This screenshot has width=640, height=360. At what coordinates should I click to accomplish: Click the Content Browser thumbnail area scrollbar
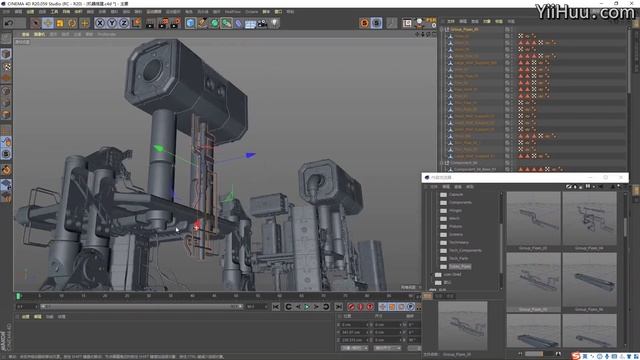[624, 227]
